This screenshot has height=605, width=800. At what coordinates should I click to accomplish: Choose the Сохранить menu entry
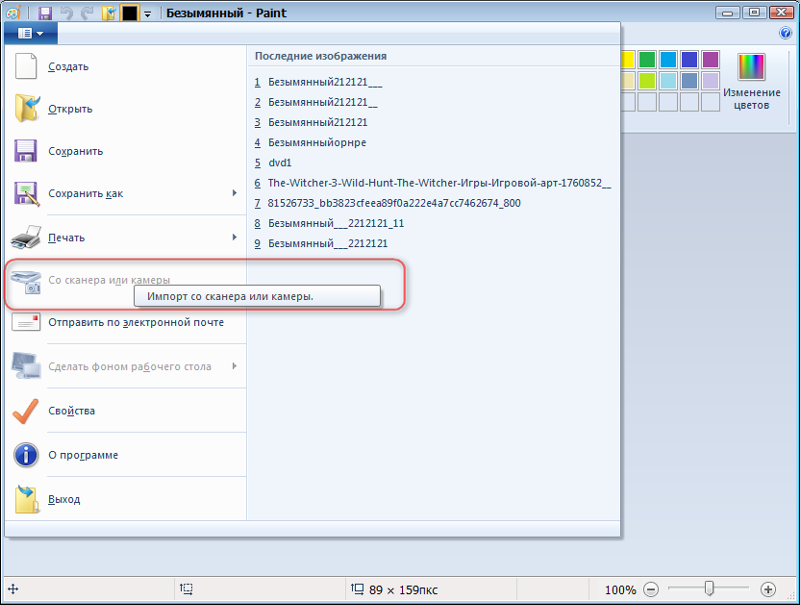pos(126,151)
